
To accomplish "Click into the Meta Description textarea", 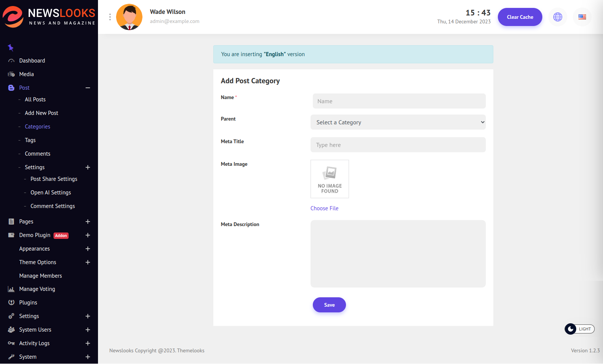I will coord(398,254).
